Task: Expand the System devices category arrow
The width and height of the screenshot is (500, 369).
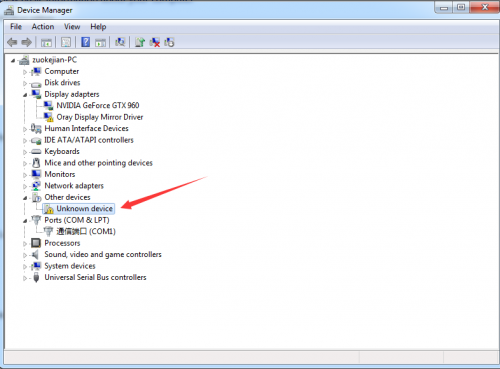Action: pyautogui.click(x=25, y=267)
